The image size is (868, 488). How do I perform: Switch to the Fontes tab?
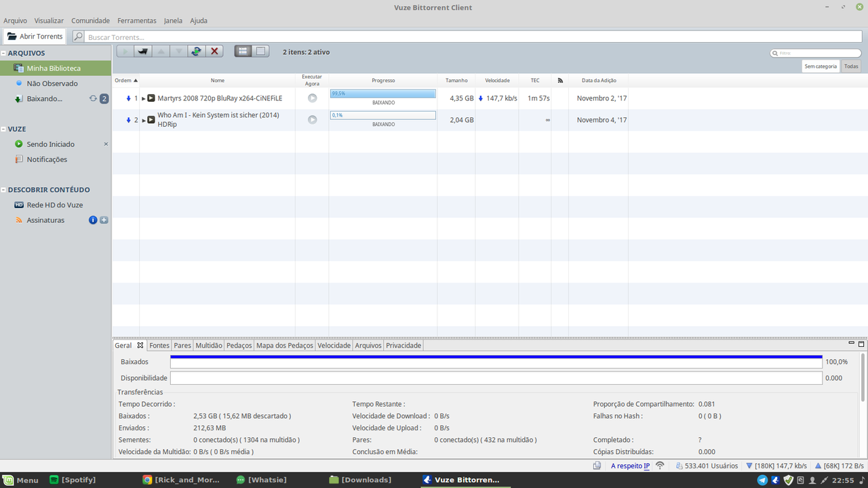click(x=159, y=346)
